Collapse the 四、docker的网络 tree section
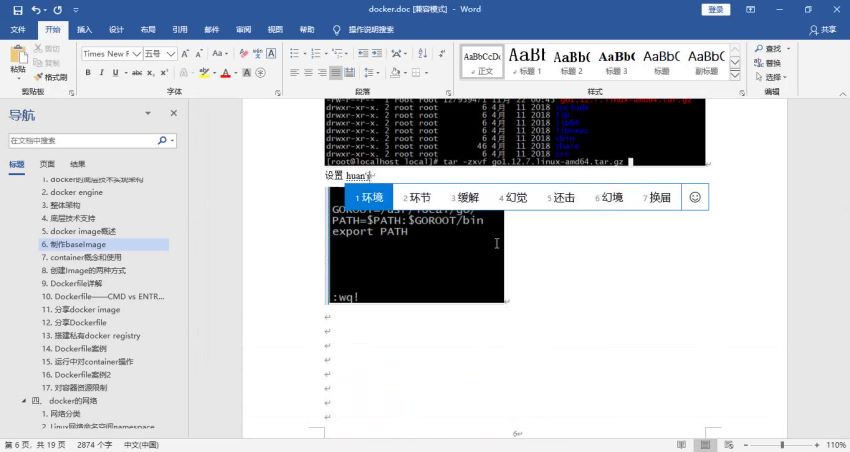 tap(23, 401)
